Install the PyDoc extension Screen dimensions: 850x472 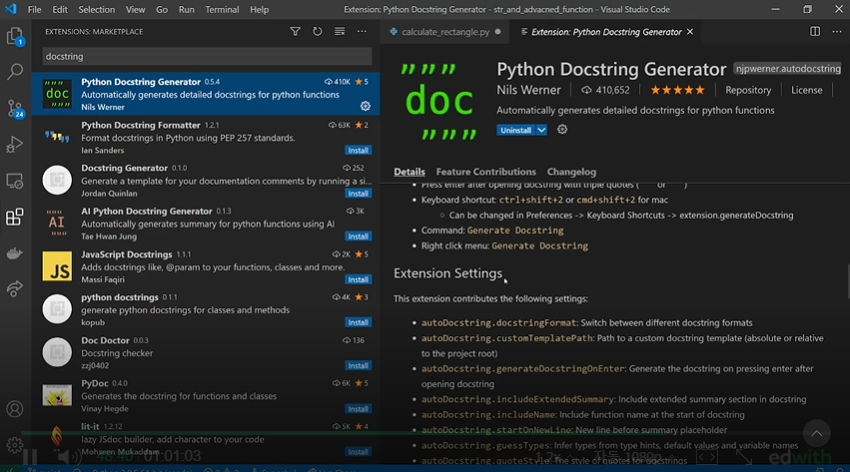click(x=358, y=409)
